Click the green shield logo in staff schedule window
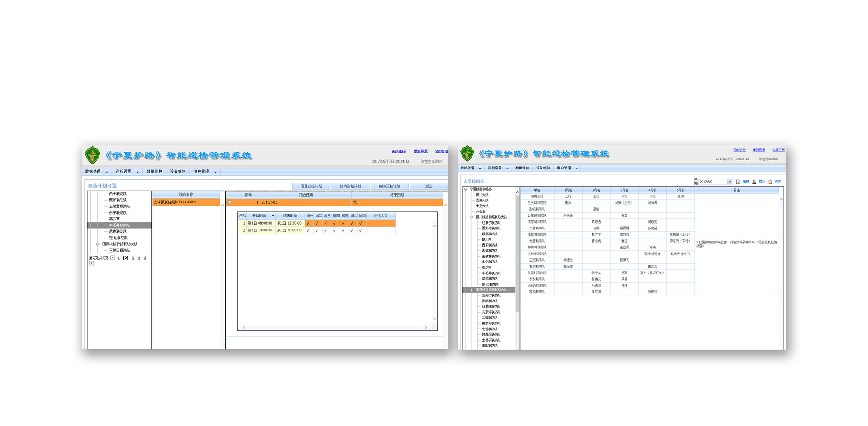The image size is (868, 426). (467, 154)
